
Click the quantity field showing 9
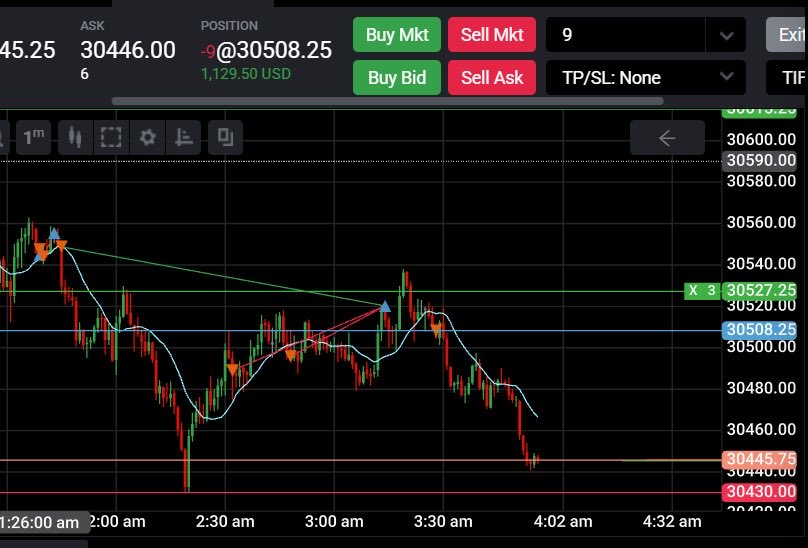click(x=625, y=35)
